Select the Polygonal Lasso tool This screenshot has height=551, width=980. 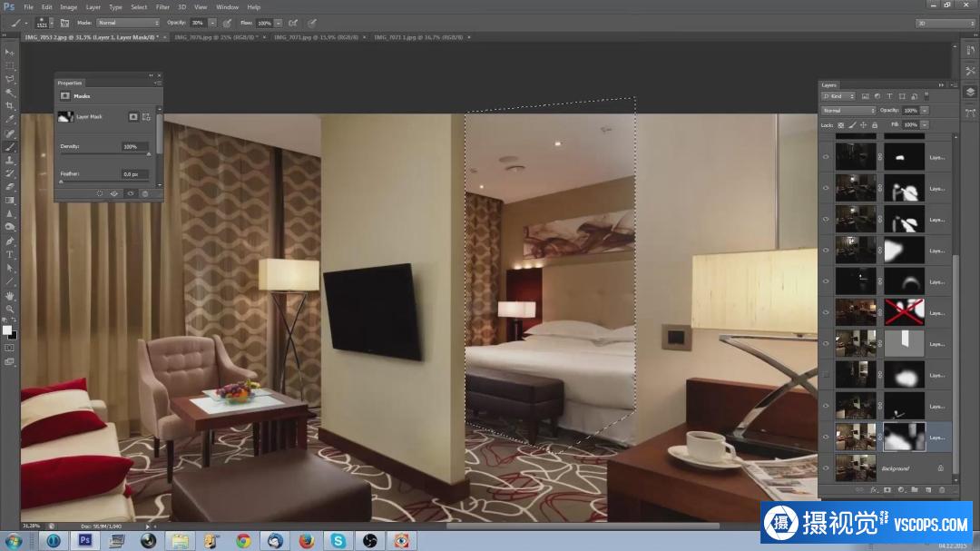coord(9,80)
